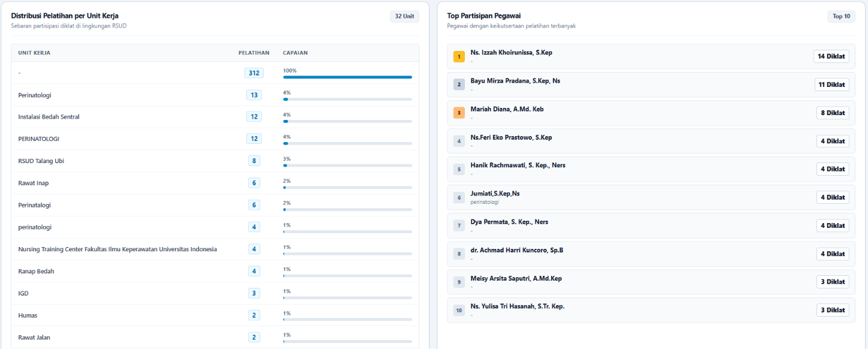
Task: Click the rank 2 badge beside Bayu Mirza
Action: 459,85
